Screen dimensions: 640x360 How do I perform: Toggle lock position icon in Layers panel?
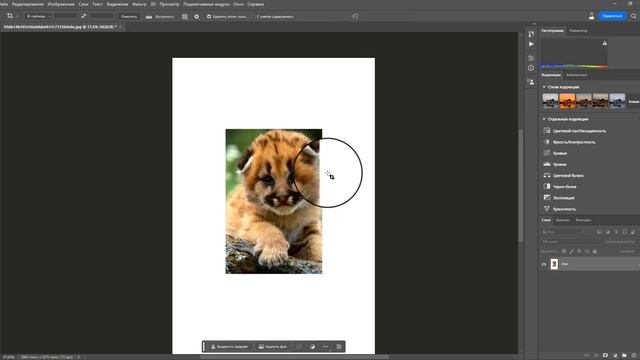click(579, 251)
